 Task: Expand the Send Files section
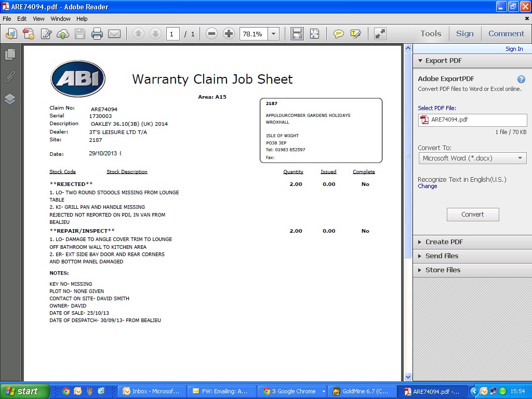tap(442, 256)
